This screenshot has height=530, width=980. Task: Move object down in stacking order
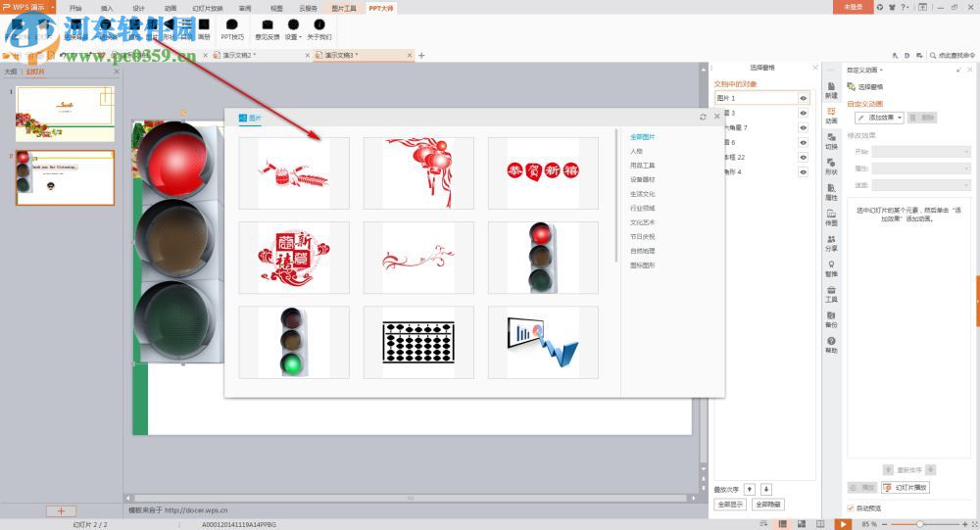pos(765,490)
